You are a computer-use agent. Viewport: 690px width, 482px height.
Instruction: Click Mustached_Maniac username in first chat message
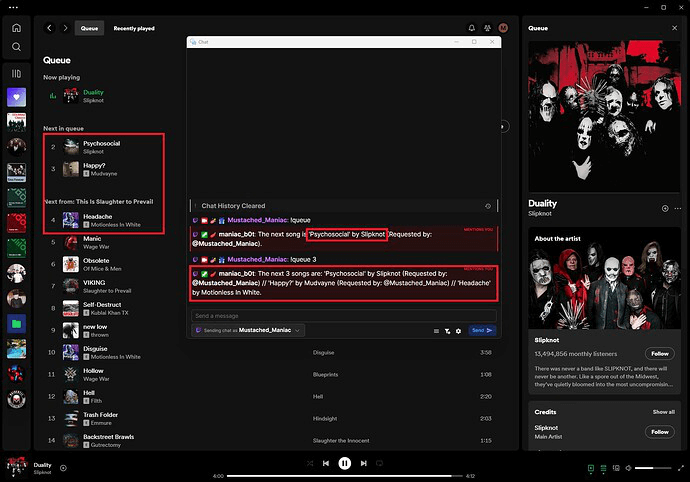pyautogui.click(x=258, y=220)
